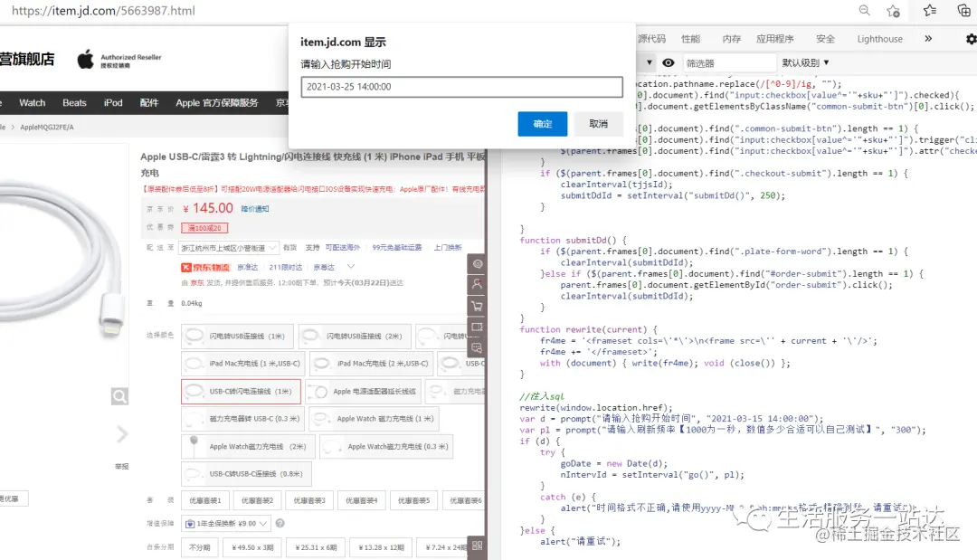The image size is (977, 560).
Task: Click the 99元免基础运费 link
Action: [397, 247]
